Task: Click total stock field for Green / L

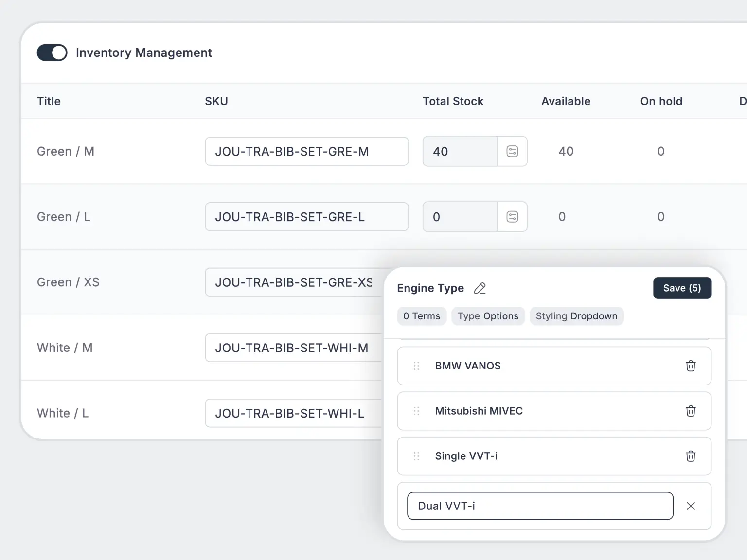Action: pyautogui.click(x=460, y=217)
